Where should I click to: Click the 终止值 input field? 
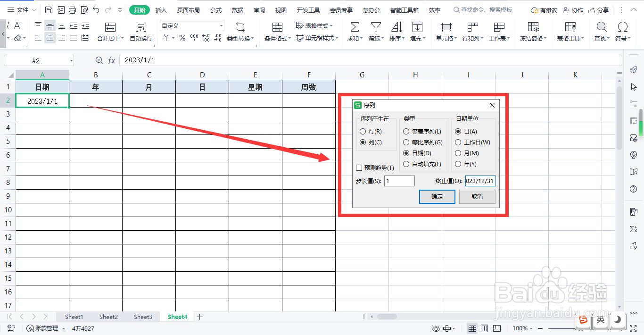click(x=480, y=181)
